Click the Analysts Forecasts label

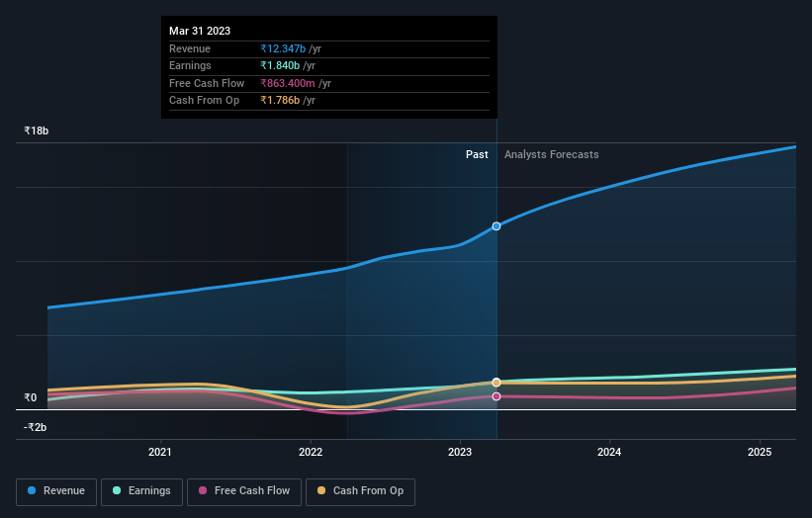(552, 154)
